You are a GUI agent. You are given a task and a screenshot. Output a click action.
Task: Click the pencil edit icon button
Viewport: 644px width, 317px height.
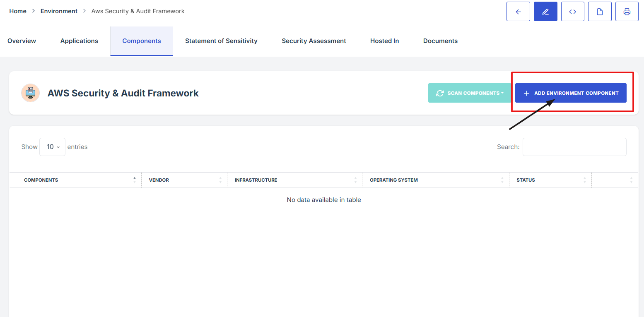(545, 12)
